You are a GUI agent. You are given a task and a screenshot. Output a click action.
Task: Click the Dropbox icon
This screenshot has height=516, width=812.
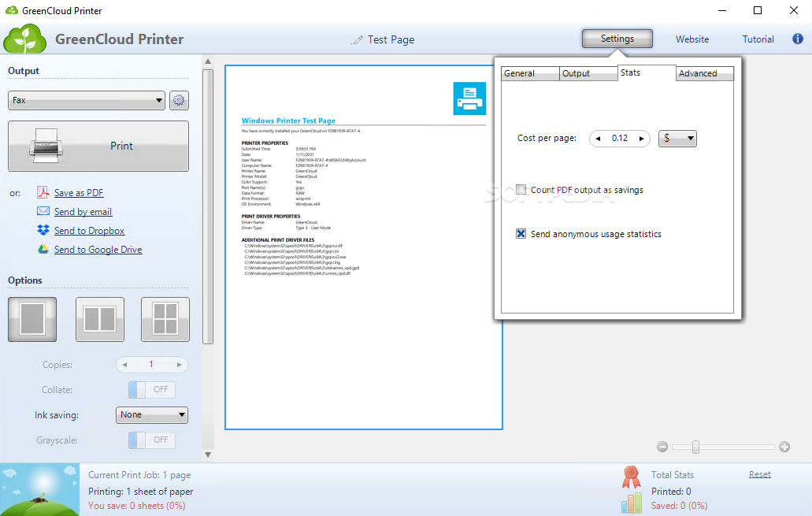click(x=43, y=230)
